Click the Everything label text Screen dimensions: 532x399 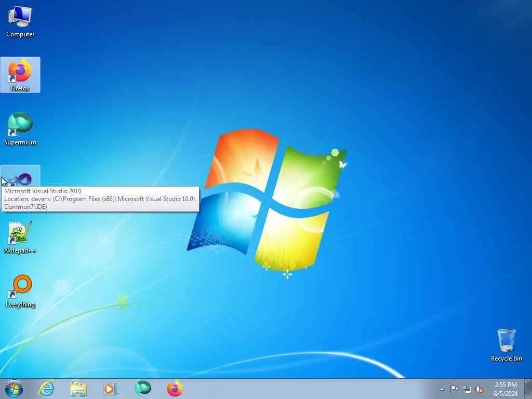(x=20, y=304)
